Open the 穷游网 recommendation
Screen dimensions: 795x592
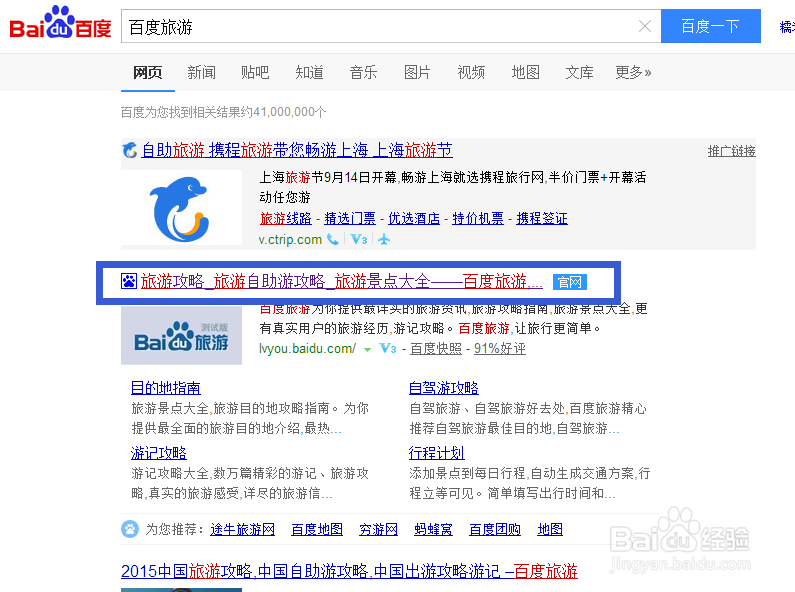pos(378,530)
